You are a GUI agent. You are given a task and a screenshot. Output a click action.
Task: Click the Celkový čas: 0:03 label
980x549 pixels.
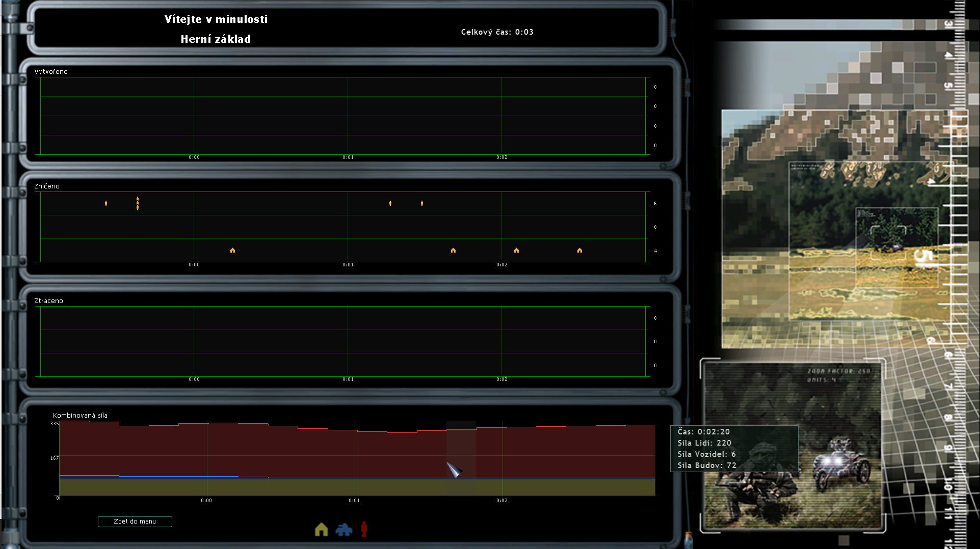[497, 32]
